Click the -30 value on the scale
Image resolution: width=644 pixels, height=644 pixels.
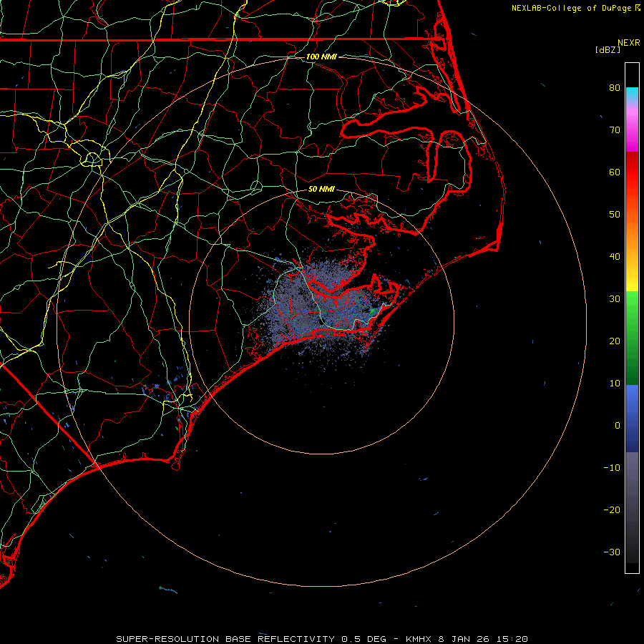[x=611, y=552]
